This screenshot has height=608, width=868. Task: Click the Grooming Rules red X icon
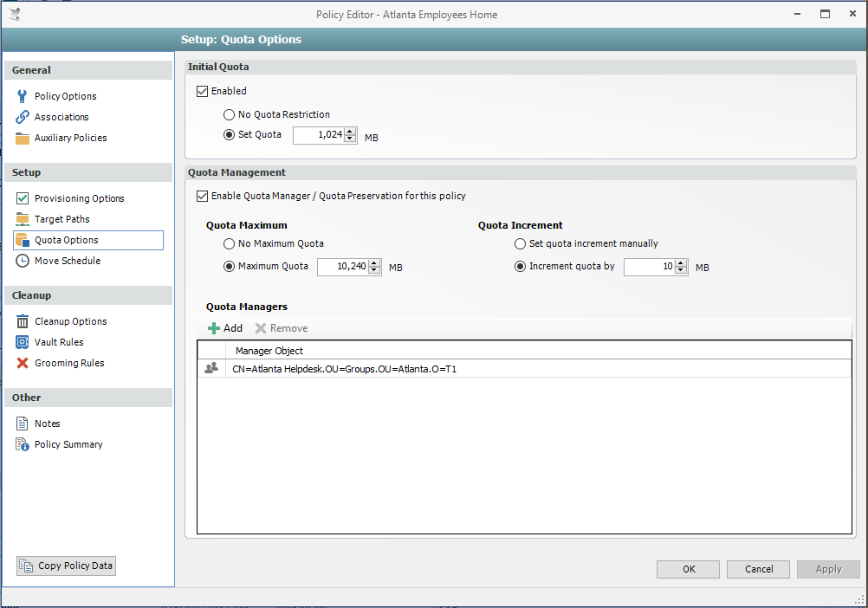(23, 364)
